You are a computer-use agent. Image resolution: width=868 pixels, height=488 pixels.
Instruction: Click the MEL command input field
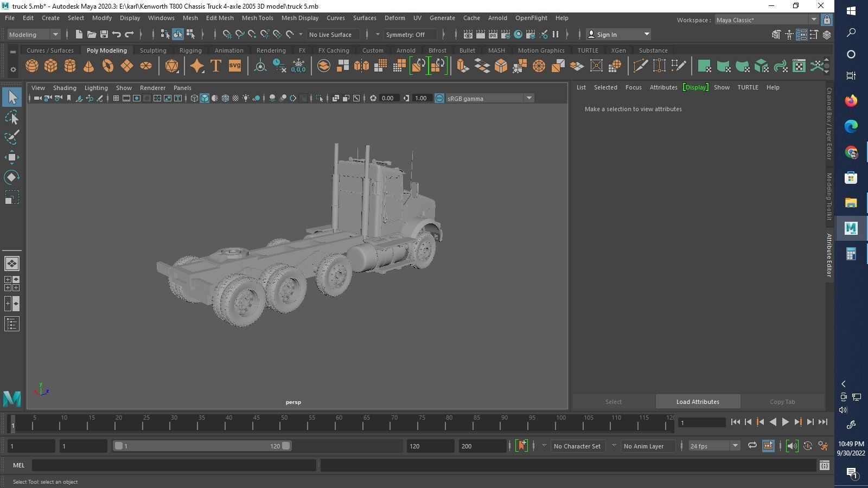click(x=174, y=465)
